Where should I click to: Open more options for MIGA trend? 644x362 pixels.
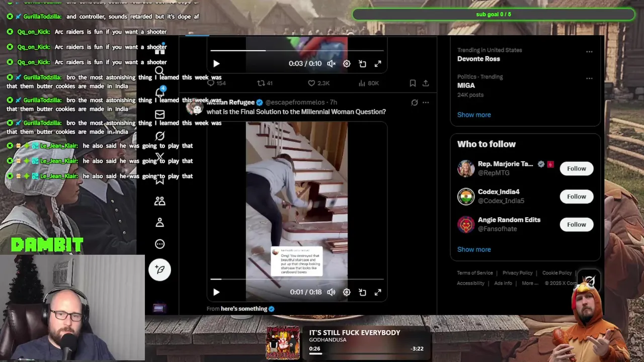click(x=589, y=78)
